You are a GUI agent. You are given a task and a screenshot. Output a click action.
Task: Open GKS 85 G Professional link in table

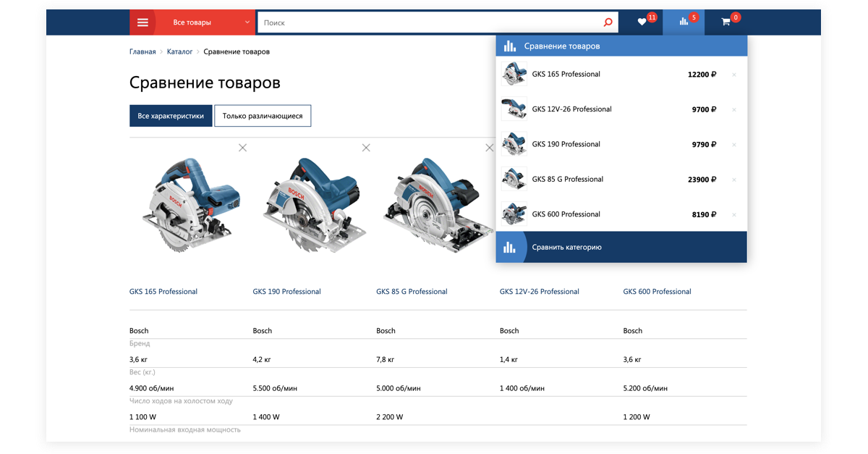[412, 292]
